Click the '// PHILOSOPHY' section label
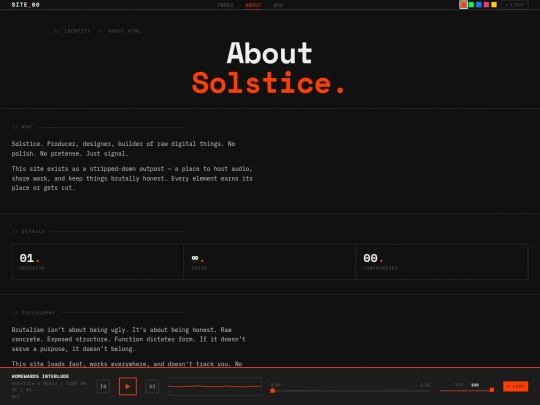540x405 pixels. [x=33, y=313]
